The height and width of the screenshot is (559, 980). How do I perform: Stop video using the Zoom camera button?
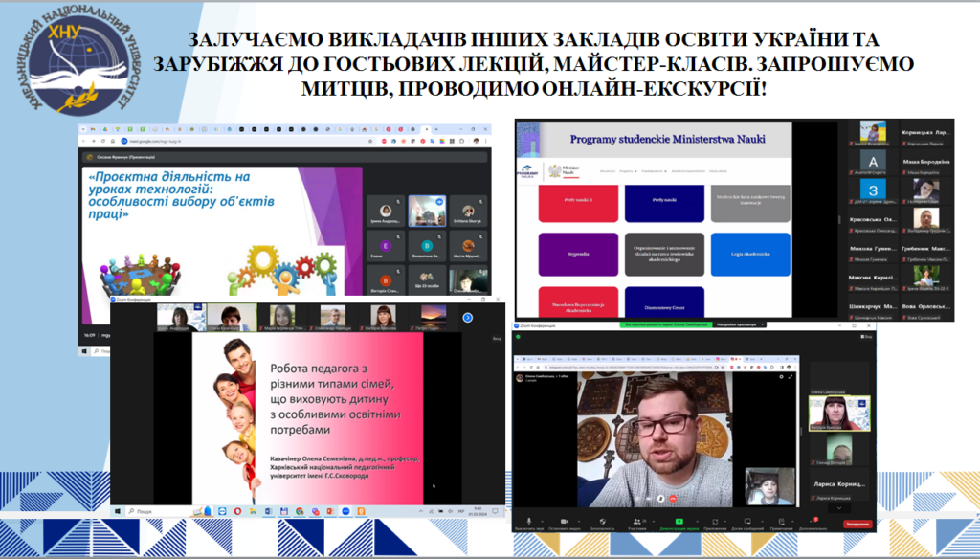coord(564,522)
